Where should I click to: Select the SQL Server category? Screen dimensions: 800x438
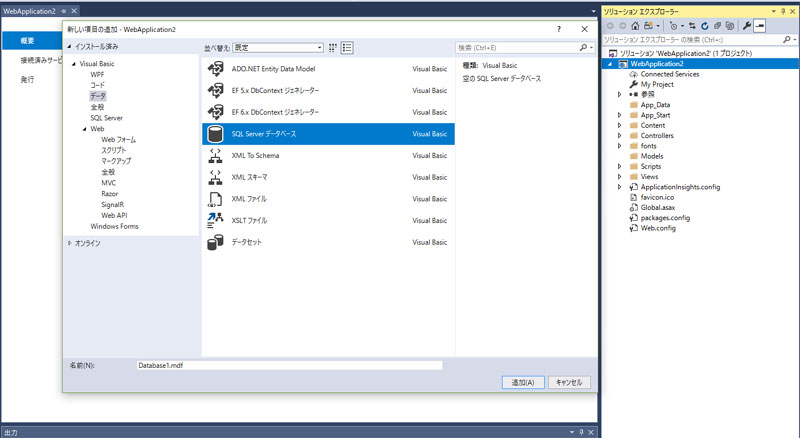coord(107,118)
